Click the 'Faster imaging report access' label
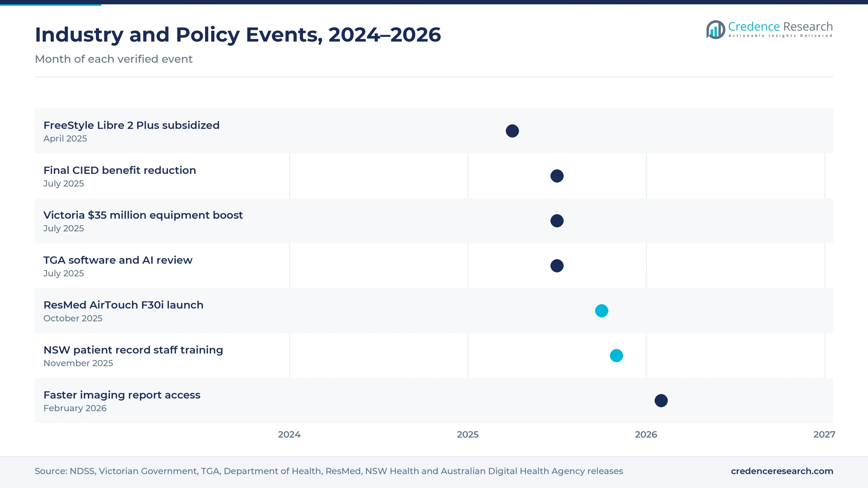Image resolution: width=868 pixels, height=488 pixels. coord(122,395)
